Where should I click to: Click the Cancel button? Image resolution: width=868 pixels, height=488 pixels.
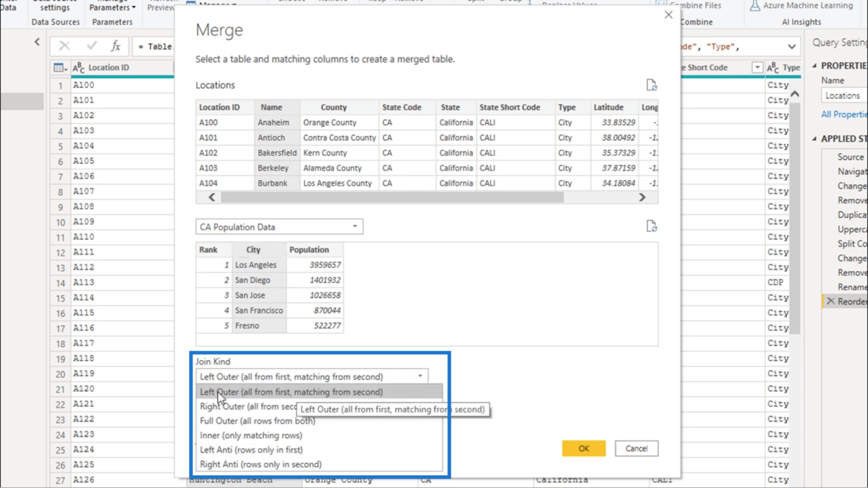click(636, 448)
